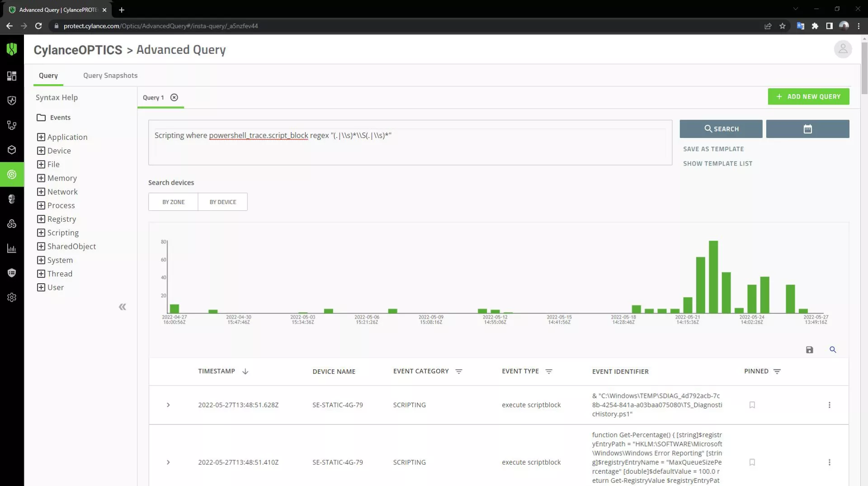868x486 pixels.
Task: Click SAVE AS TEMPLATE link
Action: [x=713, y=149]
